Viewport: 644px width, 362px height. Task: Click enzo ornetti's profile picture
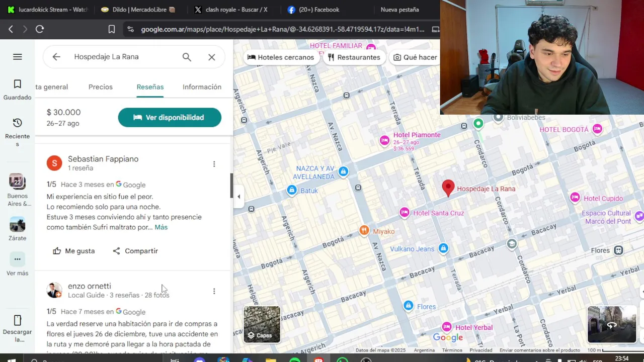point(54,290)
